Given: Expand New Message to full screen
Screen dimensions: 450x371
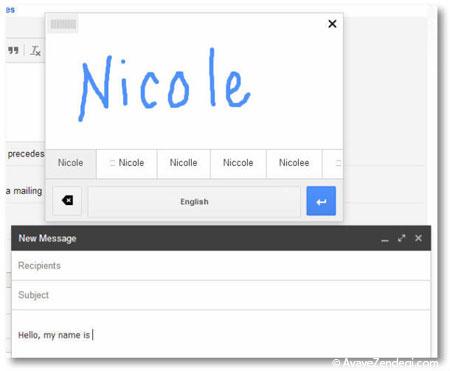Looking at the screenshot, I should [x=402, y=238].
